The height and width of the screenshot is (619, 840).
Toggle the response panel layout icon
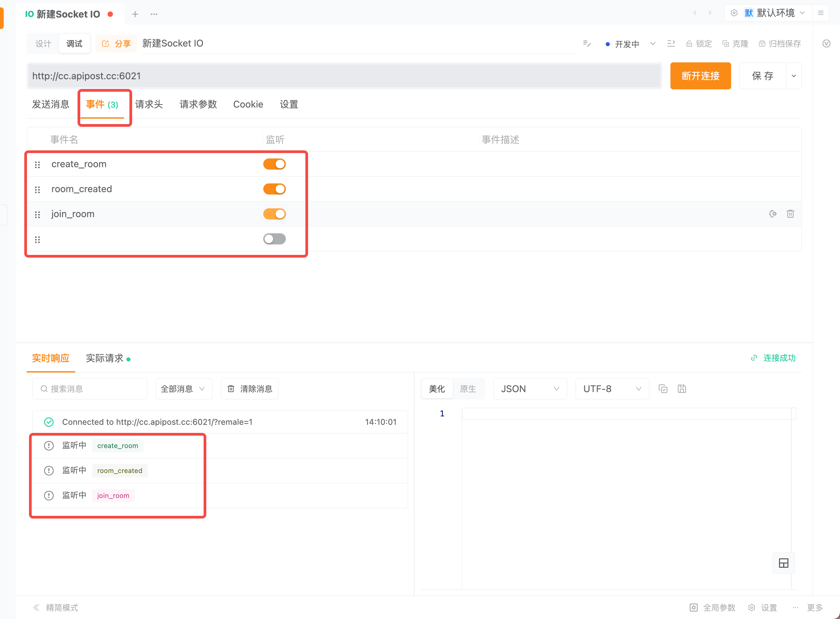783,563
